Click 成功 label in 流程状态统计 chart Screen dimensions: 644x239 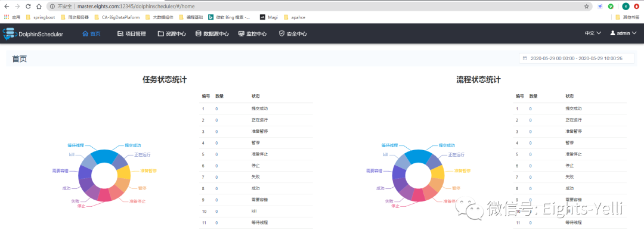[x=380, y=188]
